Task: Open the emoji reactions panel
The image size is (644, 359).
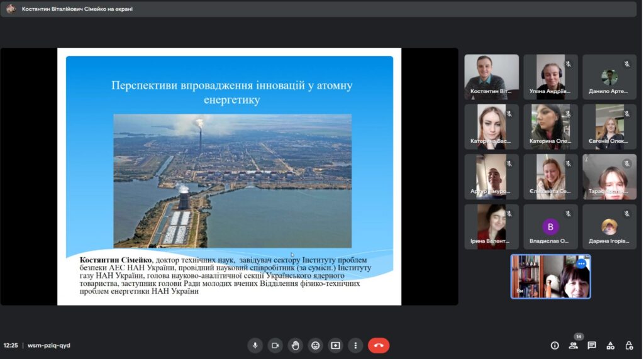Action: (x=315, y=345)
